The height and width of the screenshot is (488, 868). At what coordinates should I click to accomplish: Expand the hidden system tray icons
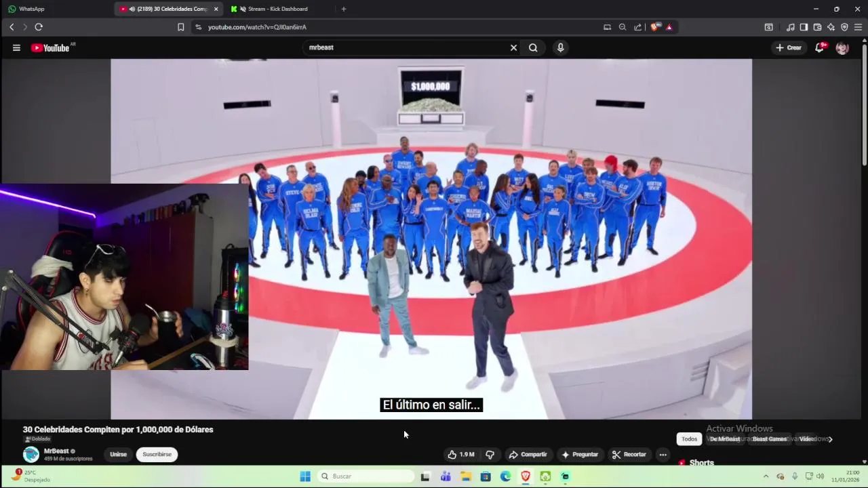point(766,476)
